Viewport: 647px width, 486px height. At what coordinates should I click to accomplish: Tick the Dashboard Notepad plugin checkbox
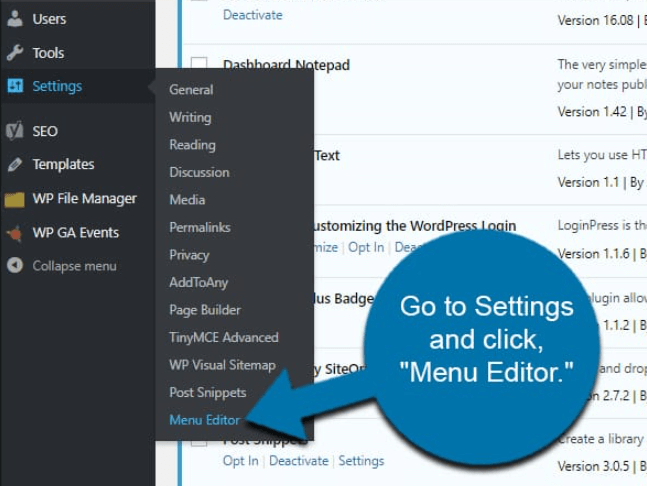tap(199, 63)
